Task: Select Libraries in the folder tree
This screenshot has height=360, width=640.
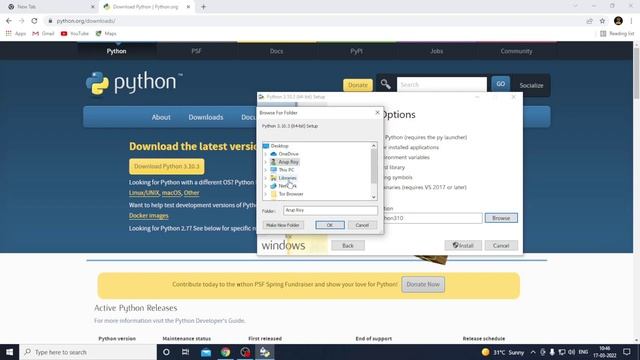Action: [287, 178]
